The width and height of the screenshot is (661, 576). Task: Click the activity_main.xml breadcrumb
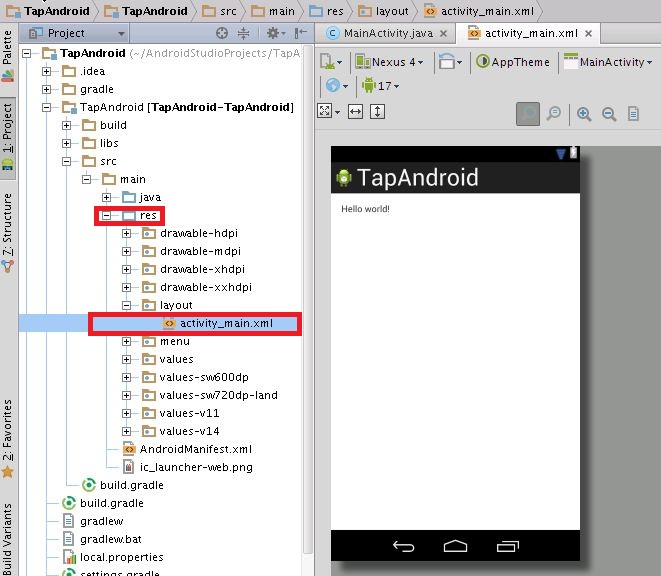(479, 11)
